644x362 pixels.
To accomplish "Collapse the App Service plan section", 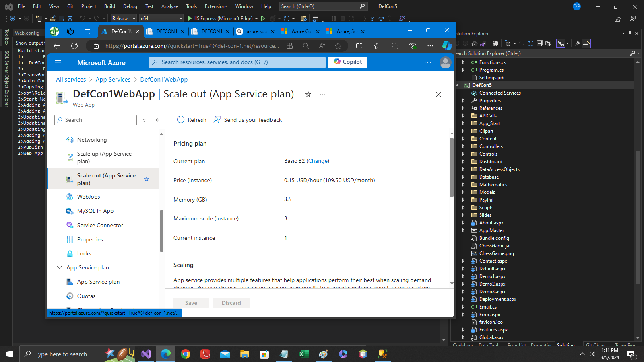I will tap(59, 267).
